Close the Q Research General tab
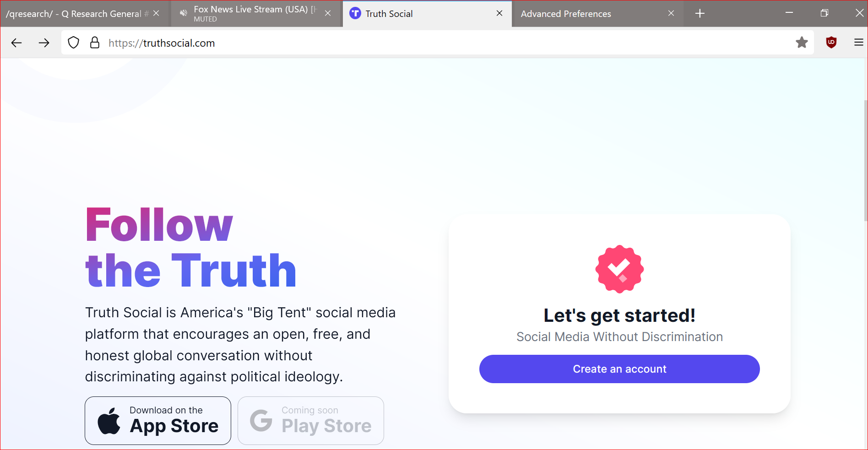 [x=156, y=13]
